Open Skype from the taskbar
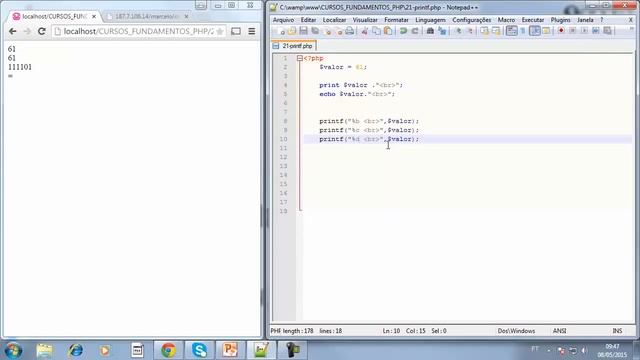 pos(199,350)
